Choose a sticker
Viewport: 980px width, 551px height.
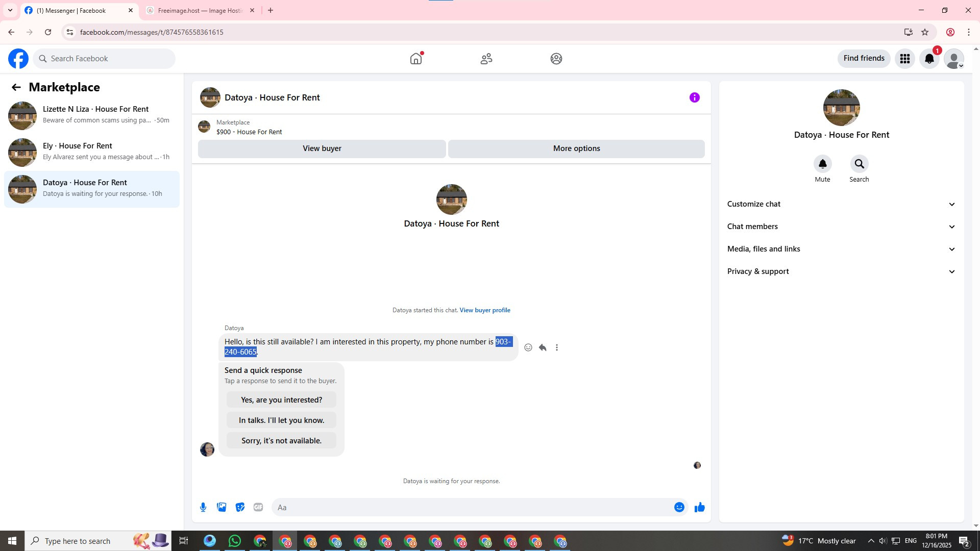[x=240, y=507]
